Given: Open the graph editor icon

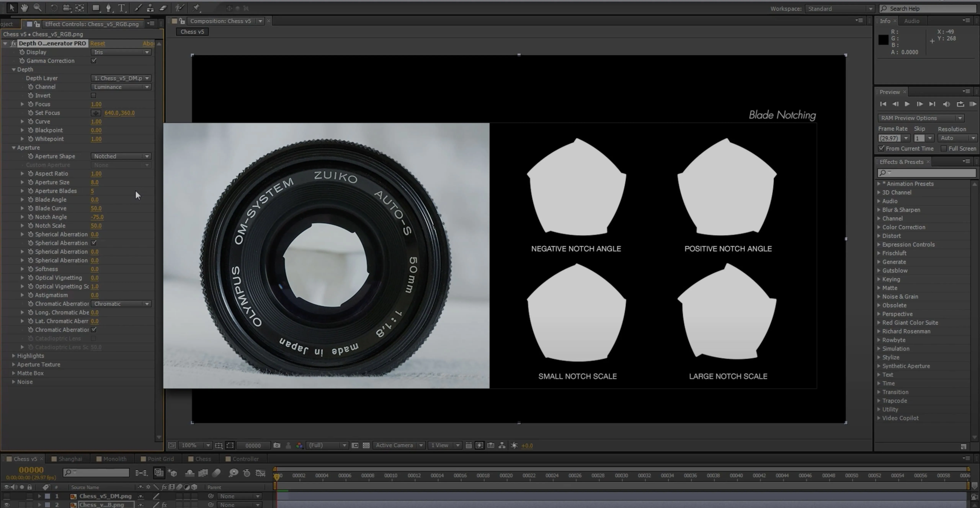Looking at the screenshot, I should click(x=261, y=473).
